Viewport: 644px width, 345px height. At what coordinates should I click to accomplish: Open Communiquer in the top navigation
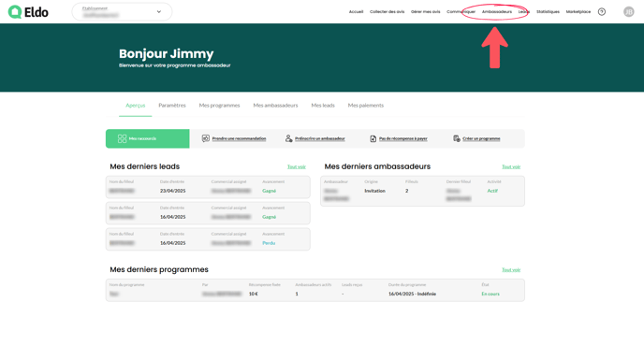pyautogui.click(x=461, y=12)
